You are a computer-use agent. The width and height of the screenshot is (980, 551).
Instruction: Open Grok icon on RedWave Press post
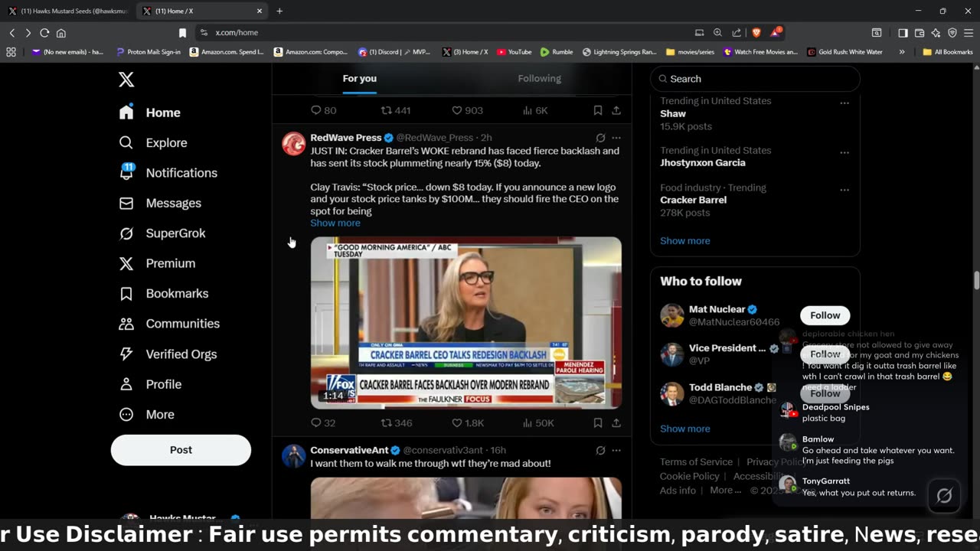(x=600, y=138)
